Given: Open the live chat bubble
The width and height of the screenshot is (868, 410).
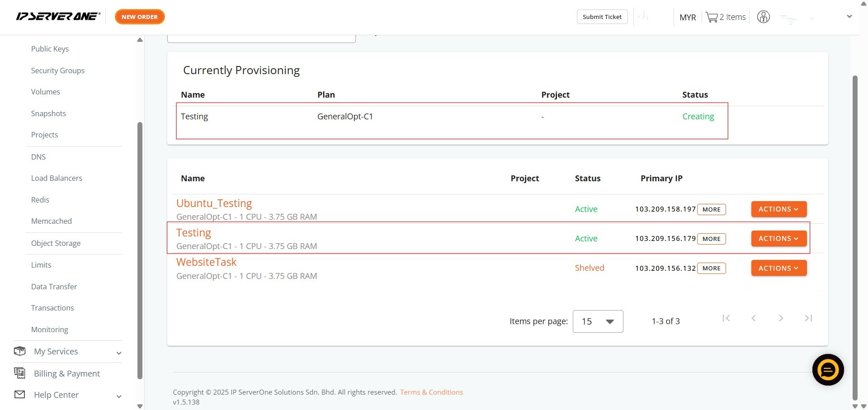Looking at the screenshot, I should click(828, 370).
